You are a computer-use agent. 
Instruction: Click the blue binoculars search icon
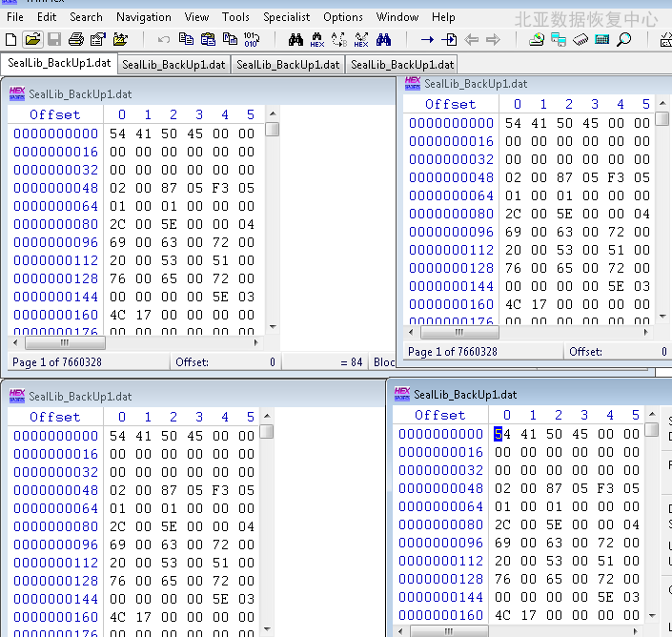[x=383, y=40]
